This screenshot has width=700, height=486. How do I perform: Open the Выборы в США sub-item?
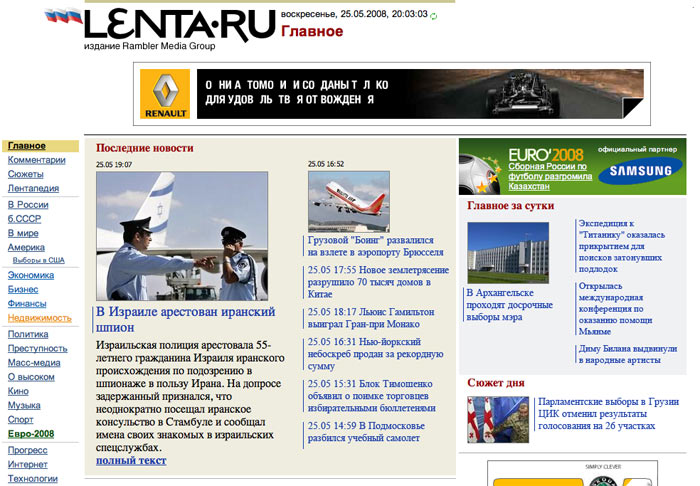tap(38, 260)
